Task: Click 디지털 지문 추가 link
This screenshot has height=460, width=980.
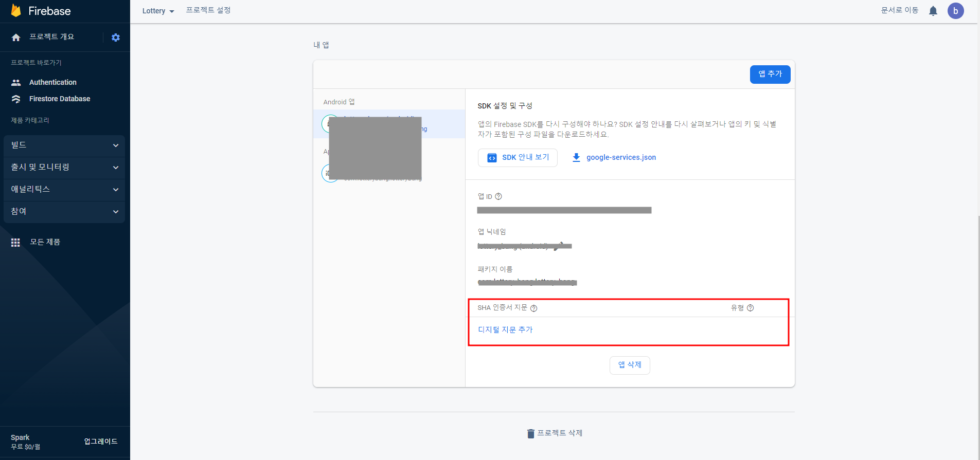Action: point(505,330)
